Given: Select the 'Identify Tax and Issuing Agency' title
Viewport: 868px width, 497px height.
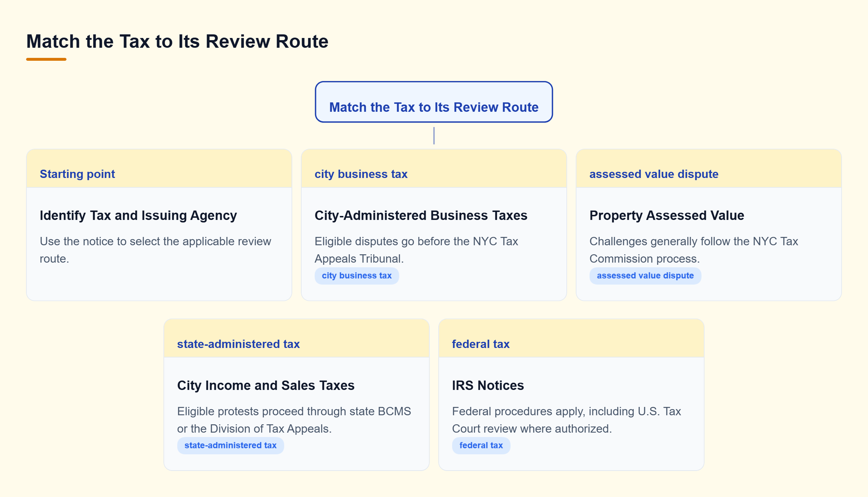Looking at the screenshot, I should pyautogui.click(x=138, y=215).
